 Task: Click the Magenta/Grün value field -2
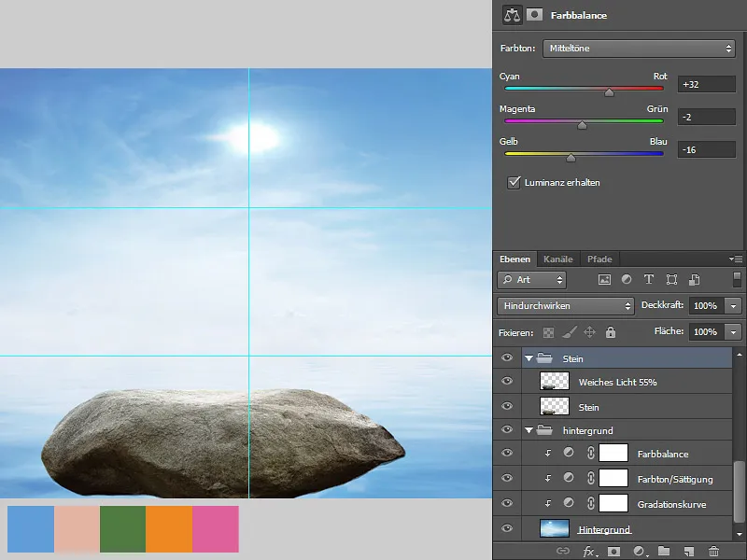(707, 117)
